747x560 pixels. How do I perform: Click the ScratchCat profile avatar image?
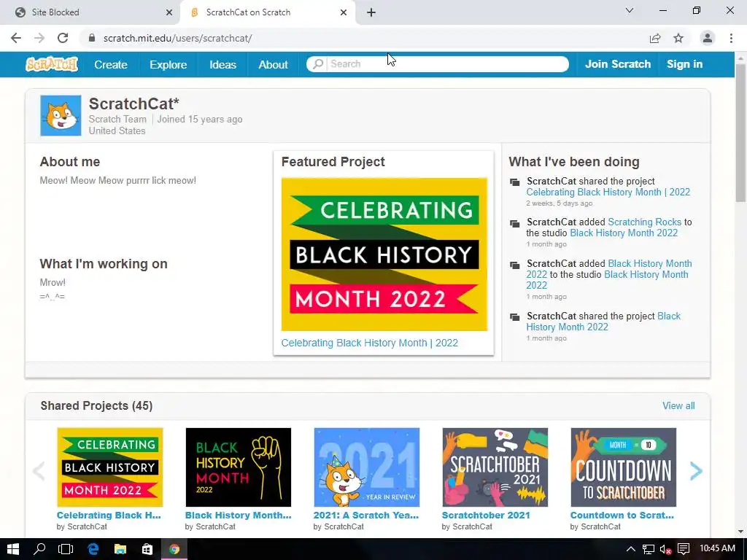point(61,116)
